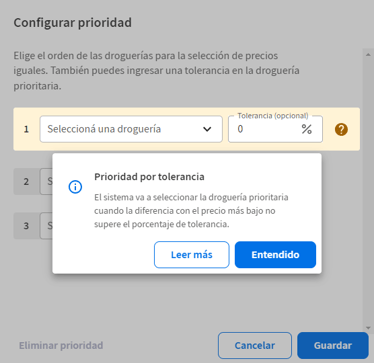
Task: Click the number 2 priority badge
Action: pyautogui.click(x=26, y=182)
